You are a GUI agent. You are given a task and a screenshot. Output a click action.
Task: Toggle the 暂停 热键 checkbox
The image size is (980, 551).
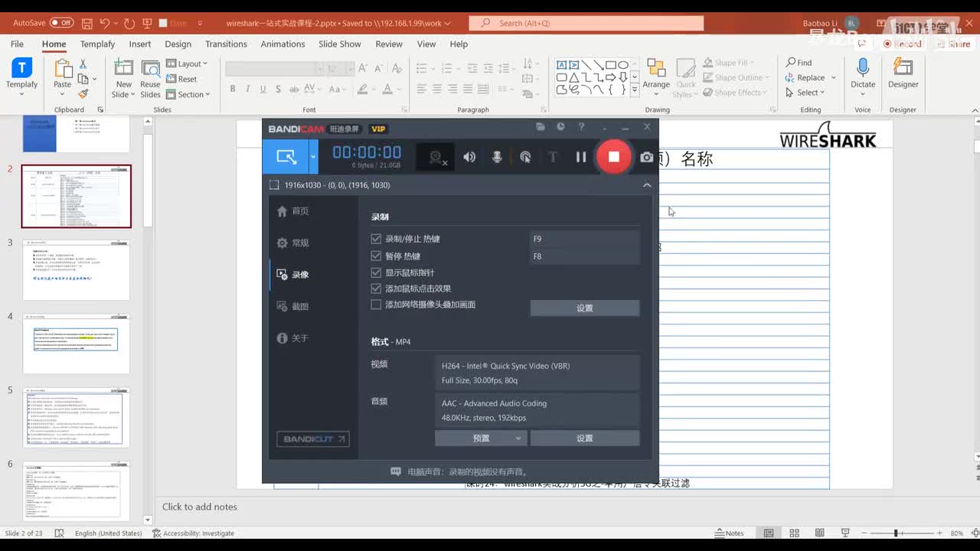tap(376, 256)
